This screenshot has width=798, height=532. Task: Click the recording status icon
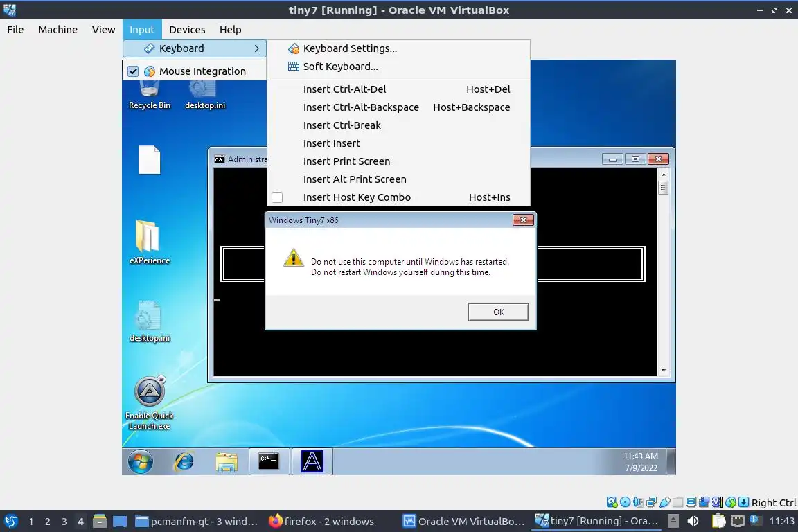[x=704, y=502]
